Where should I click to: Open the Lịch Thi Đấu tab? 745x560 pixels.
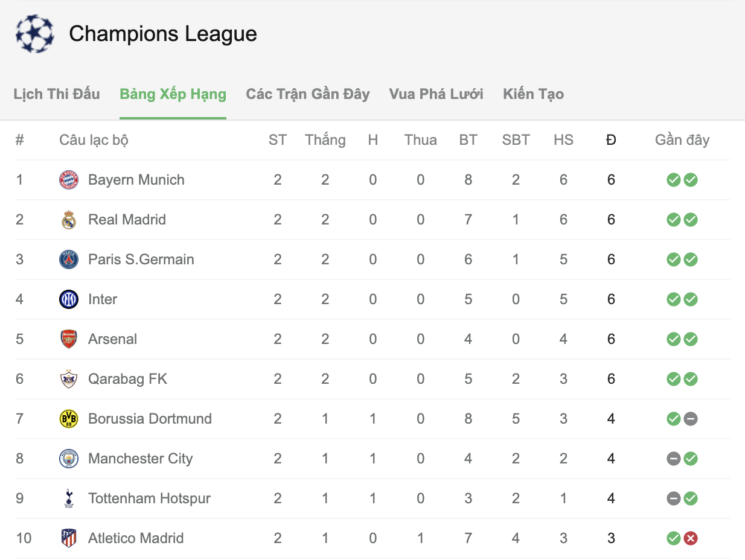coord(57,94)
